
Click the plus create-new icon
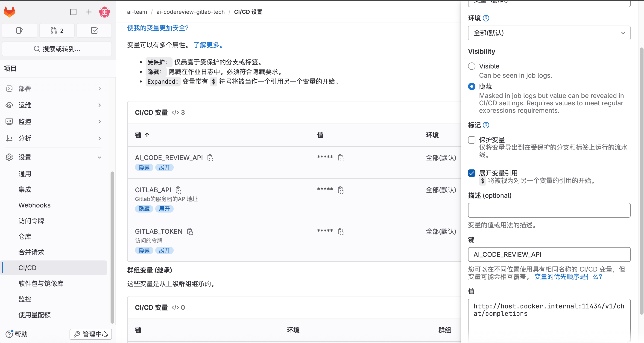(x=89, y=12)
